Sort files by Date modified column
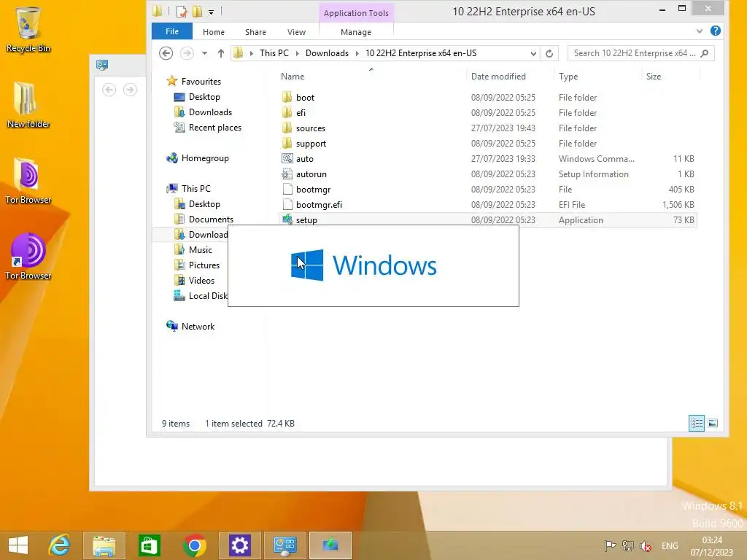This screenshot has height=560, width=747. click(511, 76)
